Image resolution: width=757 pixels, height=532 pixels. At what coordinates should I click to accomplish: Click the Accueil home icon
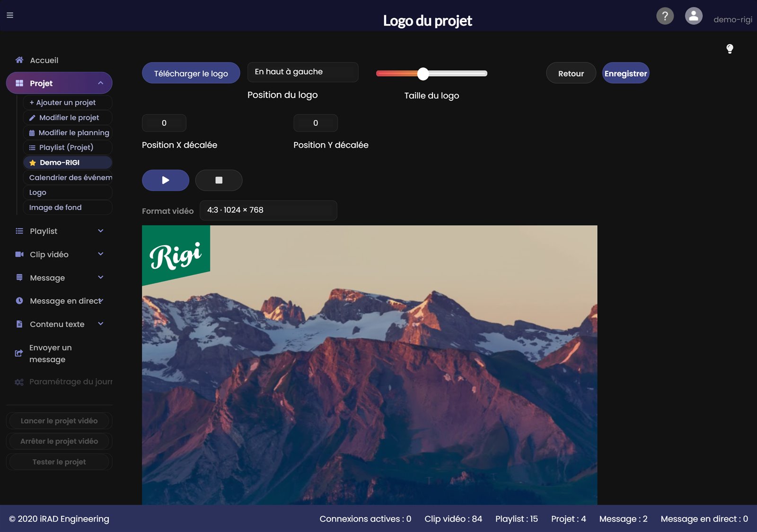click(x=19, y=60)
